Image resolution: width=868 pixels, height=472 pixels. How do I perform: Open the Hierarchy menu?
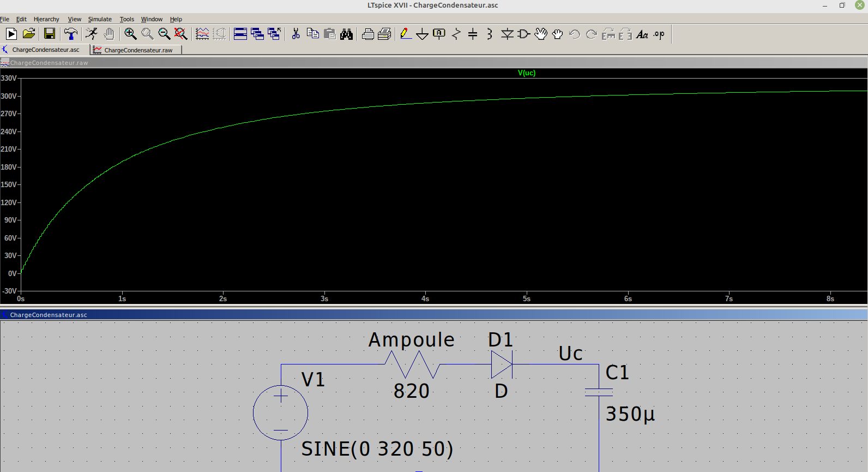(x=46, y=19)
